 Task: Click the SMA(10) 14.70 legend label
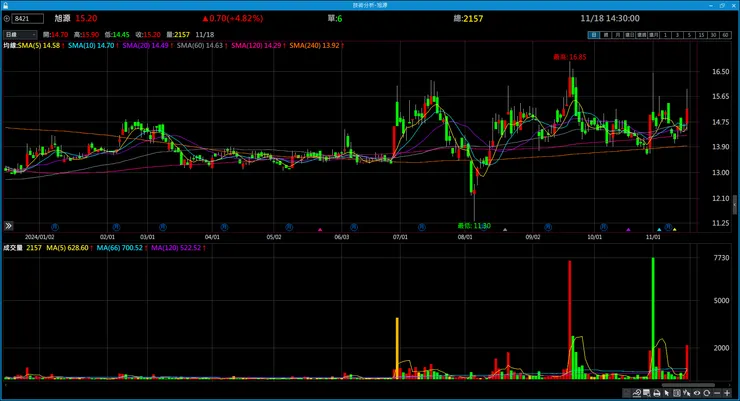pyautogui.click(x=92, y=45)
